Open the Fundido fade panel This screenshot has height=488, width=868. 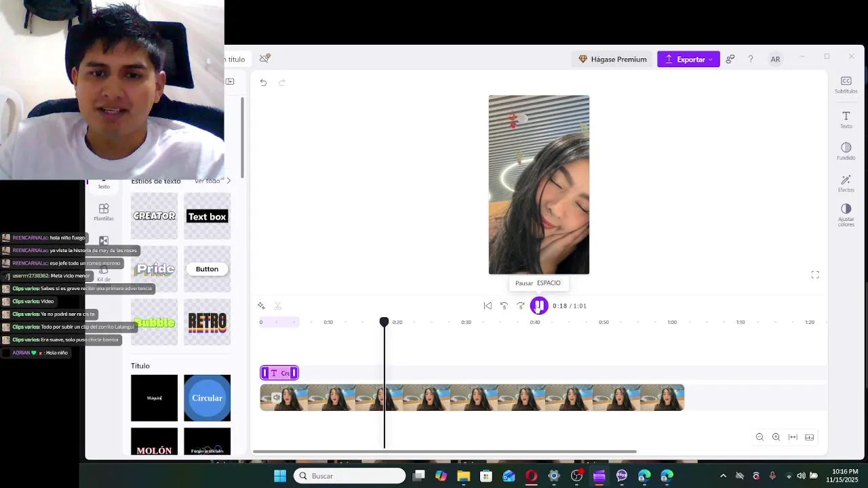pyautogui.click(x=846, y=151)
